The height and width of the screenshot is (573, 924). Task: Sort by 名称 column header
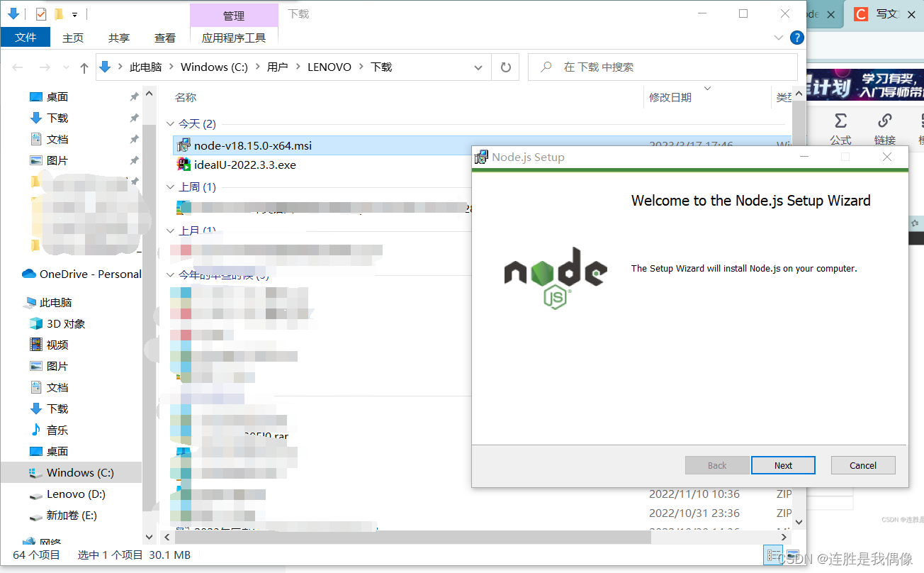click(x=186, y=97)
